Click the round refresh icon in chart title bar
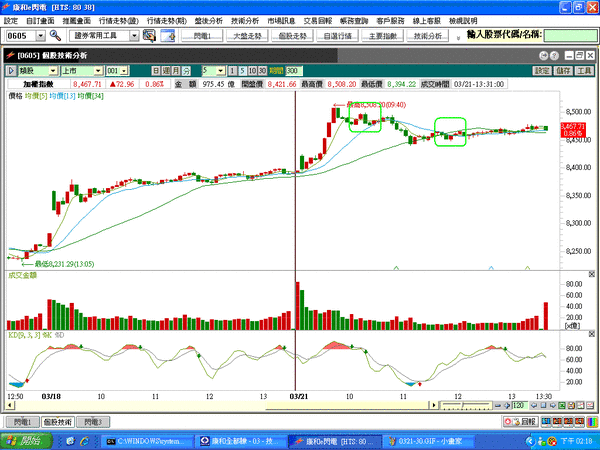The image size is (600, 450). click(x=544, y=56)
